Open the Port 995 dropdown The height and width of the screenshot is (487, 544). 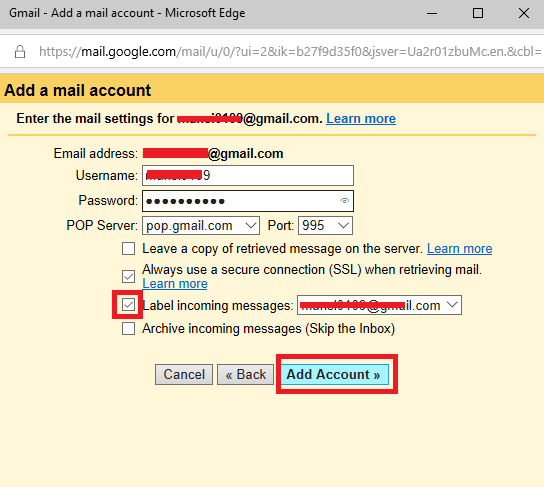325,226
